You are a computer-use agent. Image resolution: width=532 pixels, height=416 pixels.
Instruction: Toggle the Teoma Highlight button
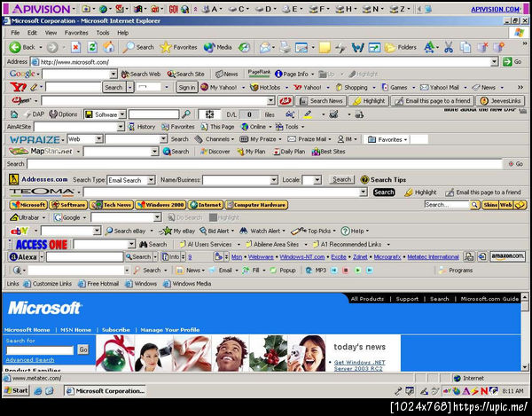click(x=420, y=192)
